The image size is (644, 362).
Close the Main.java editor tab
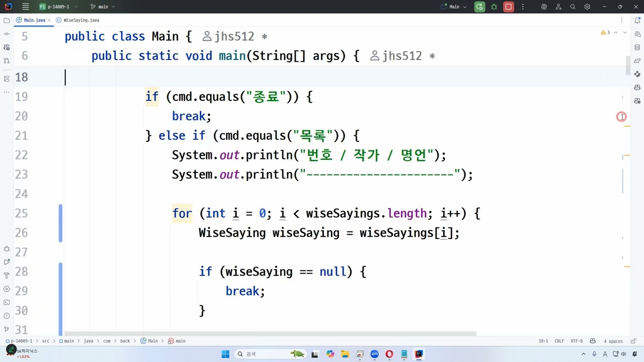click(49, 20)
